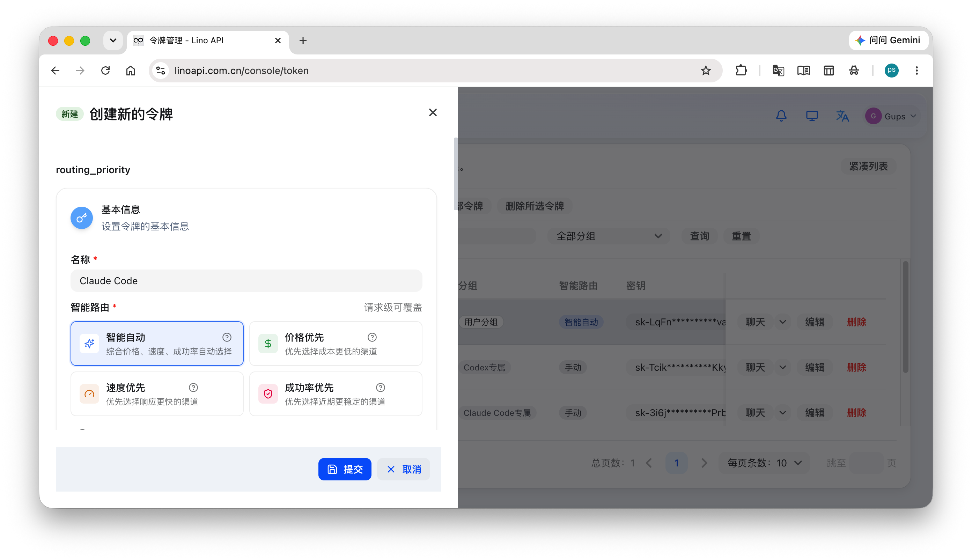This screenshot has height=560, width=972.
Task: Open a new browser tab
Action: tap(303, 40)
